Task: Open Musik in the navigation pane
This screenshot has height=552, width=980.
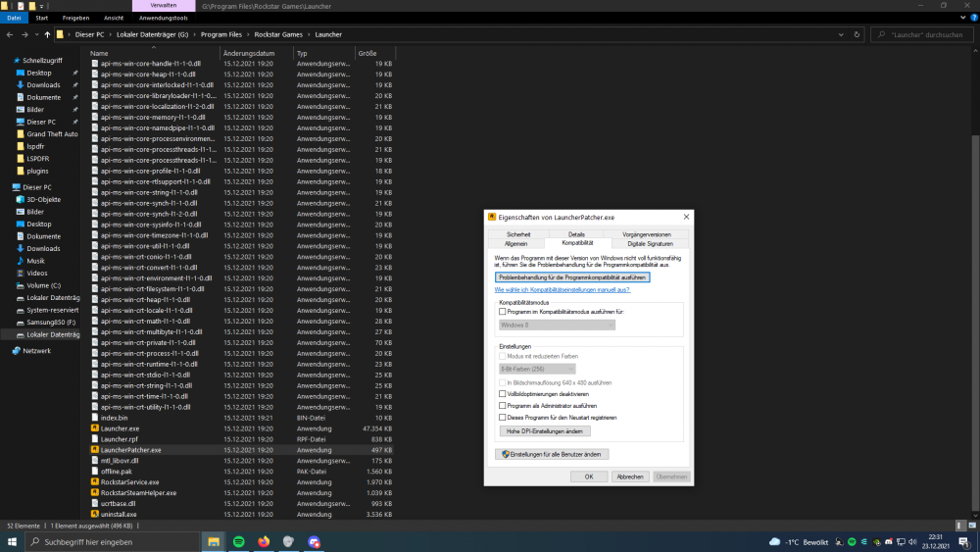Action: (x=35, y=261)
